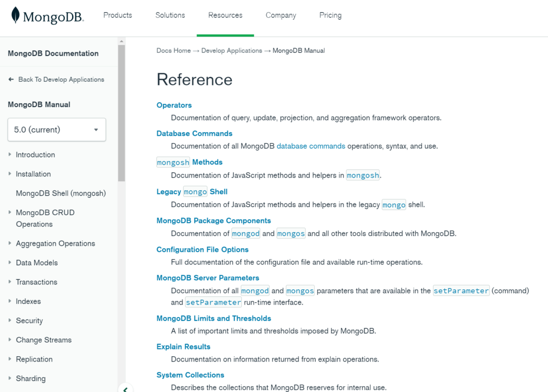
Task: Expand the Replication section
Action: [9, 359]
